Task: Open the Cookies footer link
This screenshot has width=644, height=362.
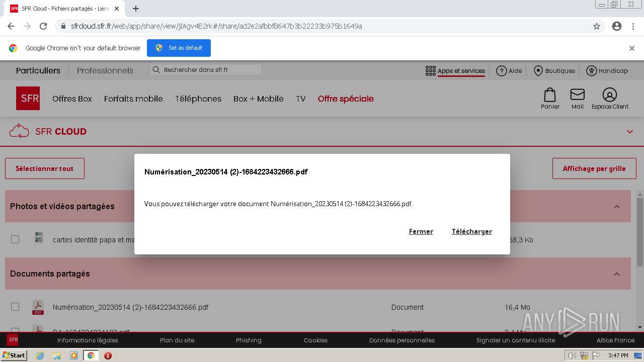Action: pyautogui.click(x=315, y=340)
